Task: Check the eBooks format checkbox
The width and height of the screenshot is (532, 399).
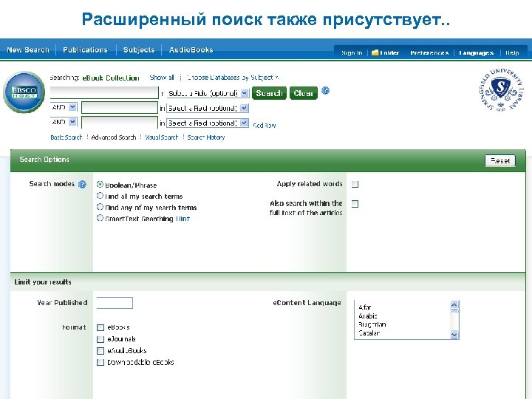Action: pyautogui.click(x=100, y=327)
